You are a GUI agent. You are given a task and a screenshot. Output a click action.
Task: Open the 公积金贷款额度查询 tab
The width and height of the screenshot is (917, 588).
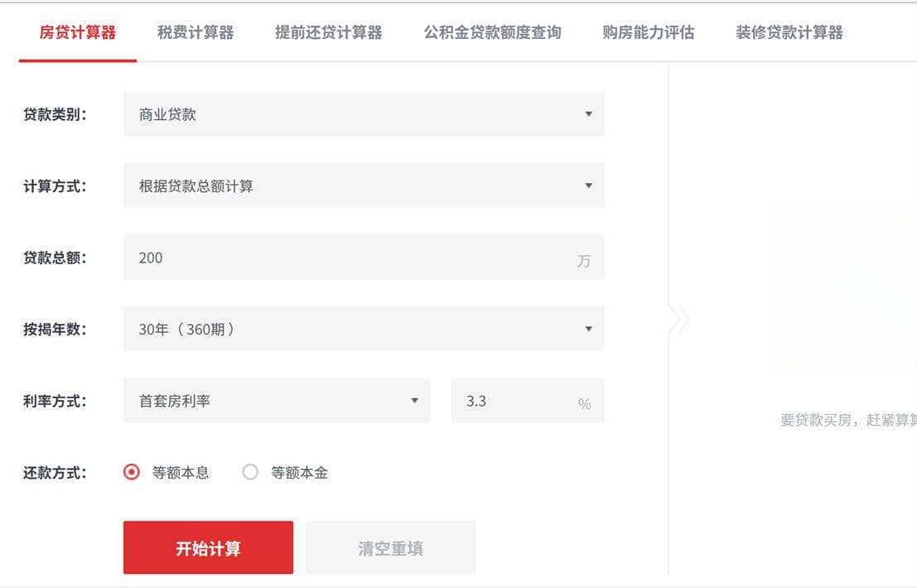point(492,32)
